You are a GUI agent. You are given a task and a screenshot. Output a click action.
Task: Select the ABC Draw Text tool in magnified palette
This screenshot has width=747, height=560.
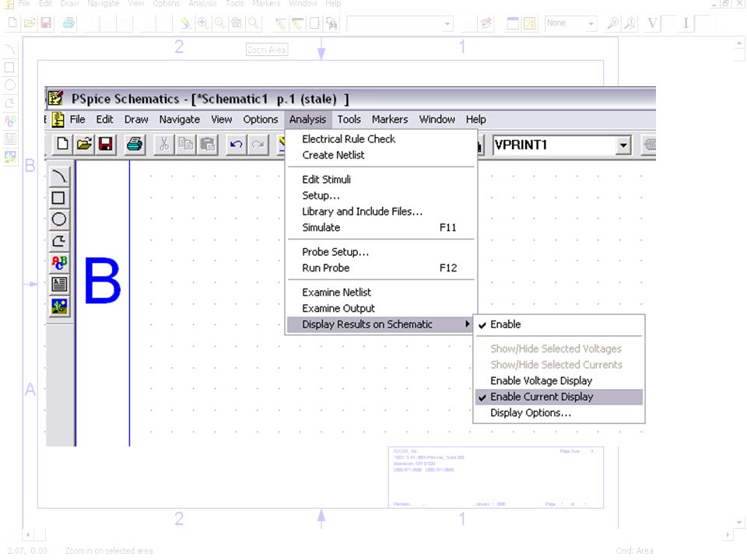(x=59, y=262)
